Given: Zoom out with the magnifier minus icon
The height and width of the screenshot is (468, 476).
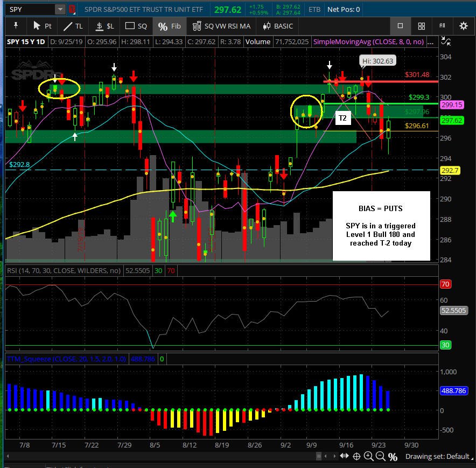Looking at the screenshot, I should 380,456.
